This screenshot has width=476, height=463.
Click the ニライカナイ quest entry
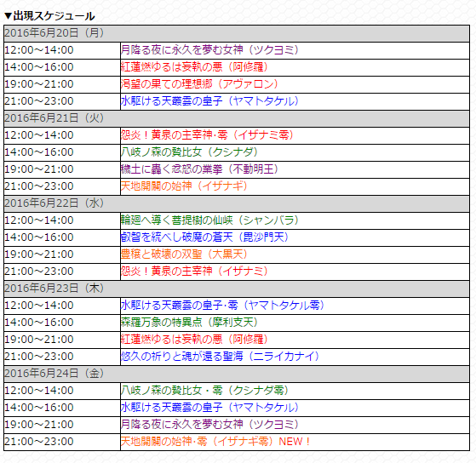[220, 357]
